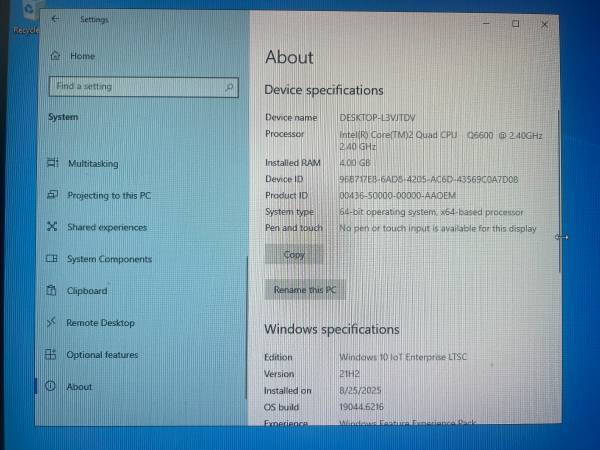Copy the device specifications
The image size is (600, 450).
pos(294,255)
